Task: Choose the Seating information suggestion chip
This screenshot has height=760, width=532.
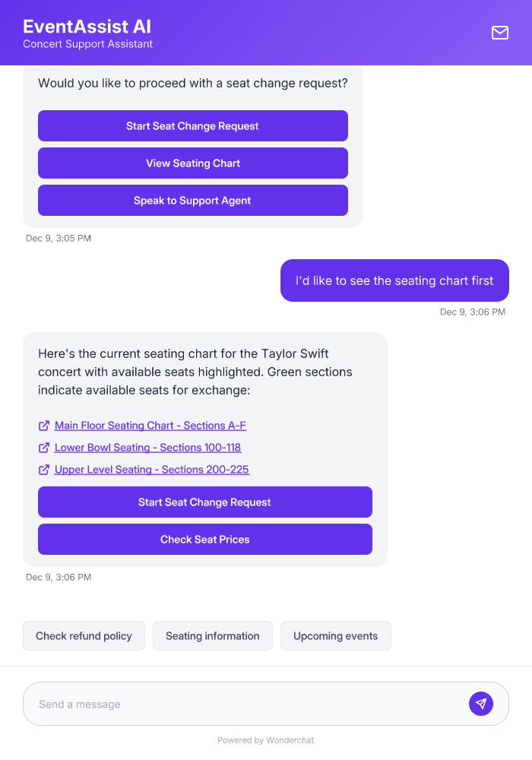Action: (x=212, y=635)
